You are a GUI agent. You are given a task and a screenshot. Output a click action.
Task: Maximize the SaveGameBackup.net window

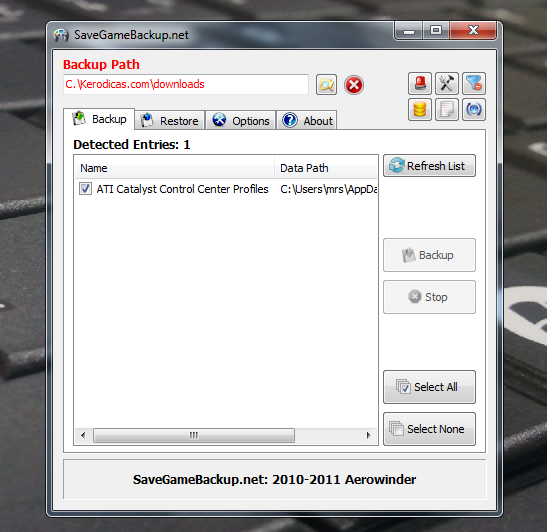pyautogui.click(x=436, y=30)
